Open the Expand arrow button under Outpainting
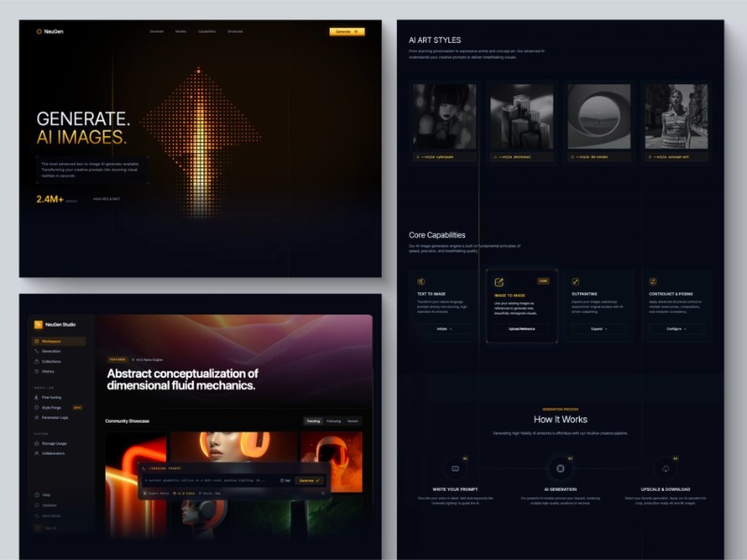This screenshot has height=560, width=747. pyautogui.click(x=599, y=329)
